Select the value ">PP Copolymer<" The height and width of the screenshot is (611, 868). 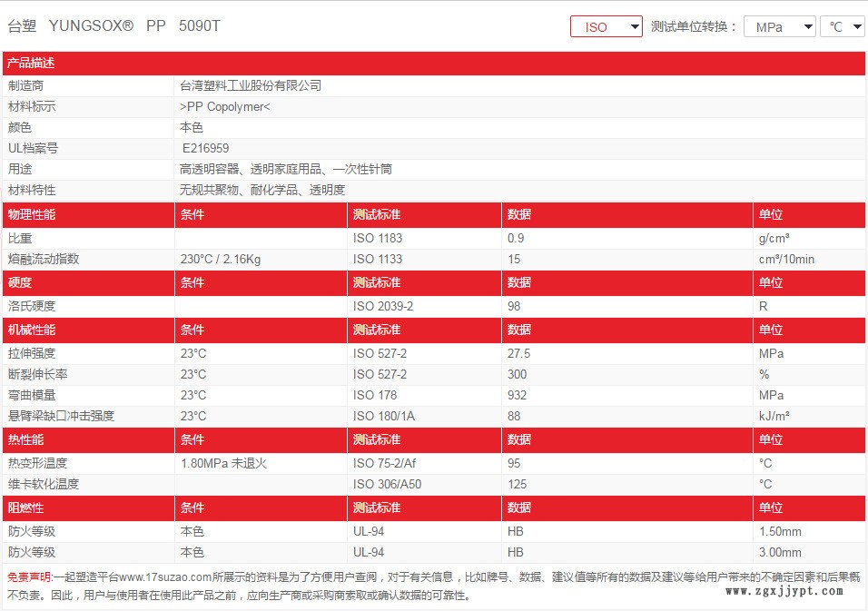tap(225, 107)
